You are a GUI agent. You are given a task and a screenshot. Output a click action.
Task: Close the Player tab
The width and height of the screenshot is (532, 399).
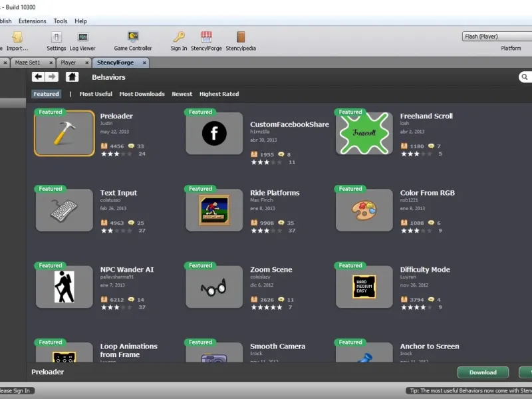pyautogui.click(x=87, y=63)
